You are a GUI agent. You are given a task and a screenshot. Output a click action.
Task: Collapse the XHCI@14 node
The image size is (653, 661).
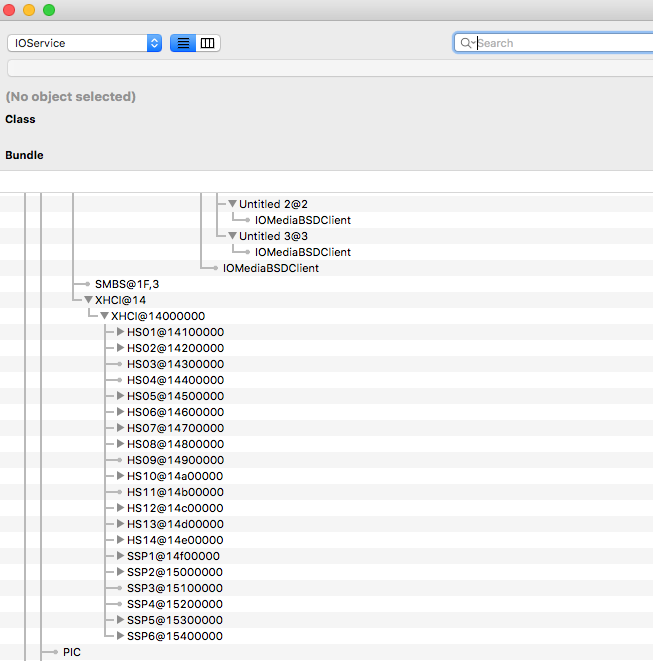[88, 300]
